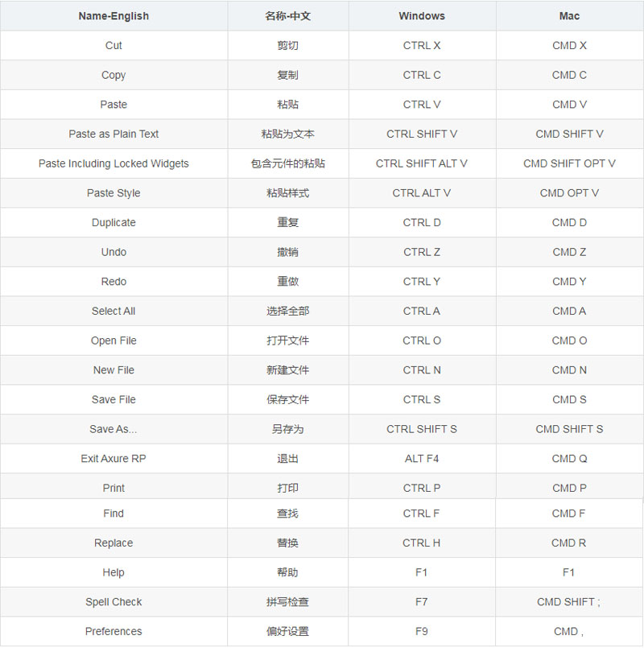
Task: Select Paste as Plain Text cell
Action: pos(114,134)
